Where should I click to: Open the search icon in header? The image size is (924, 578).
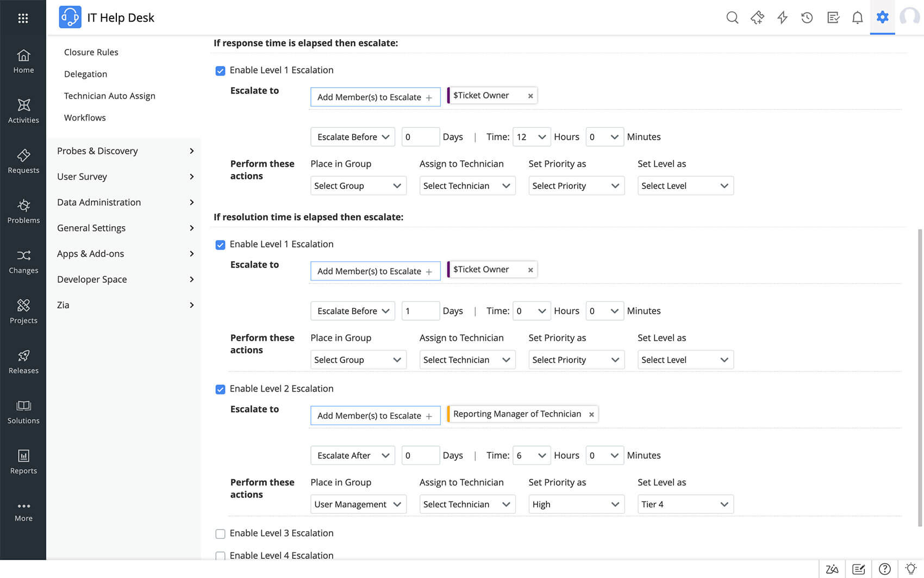(x=732, y=17)
